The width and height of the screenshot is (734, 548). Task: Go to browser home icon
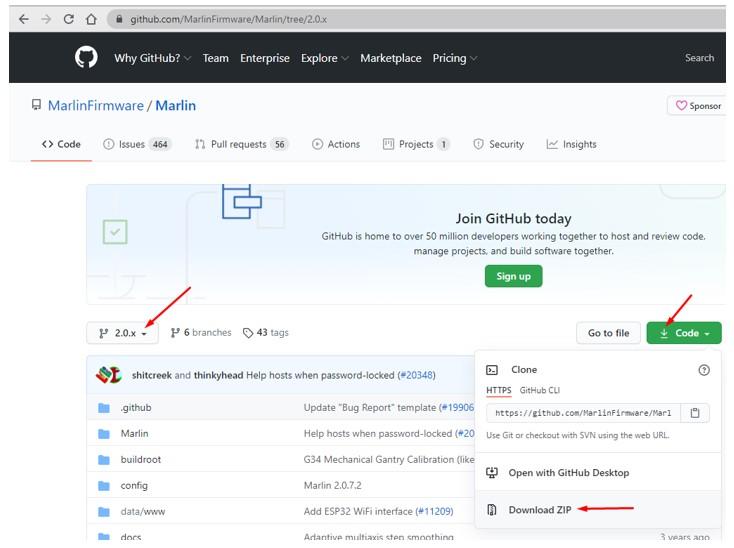(x=91, y=19)
